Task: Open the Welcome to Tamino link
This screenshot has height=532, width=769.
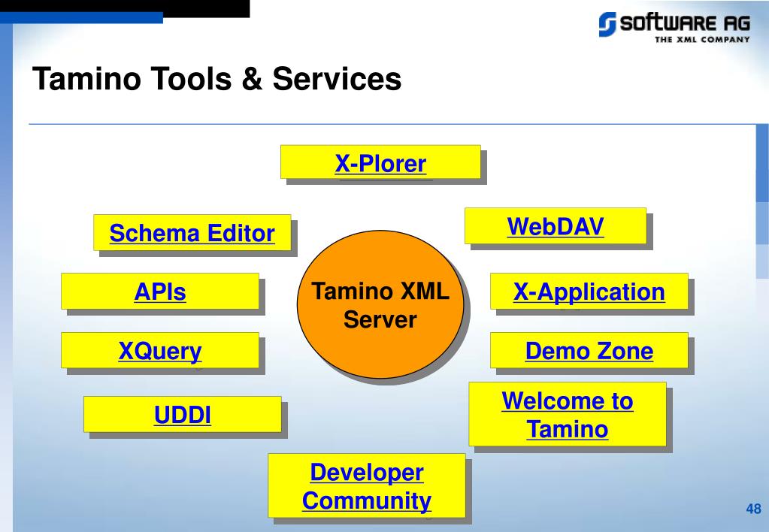Action: point(568,415)
